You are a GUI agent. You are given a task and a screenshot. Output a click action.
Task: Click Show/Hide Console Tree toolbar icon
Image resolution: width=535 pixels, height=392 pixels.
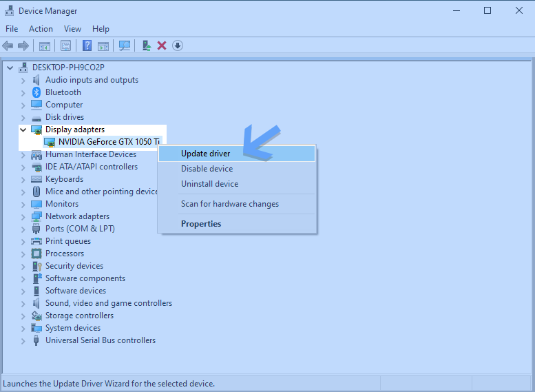(44, 45)
